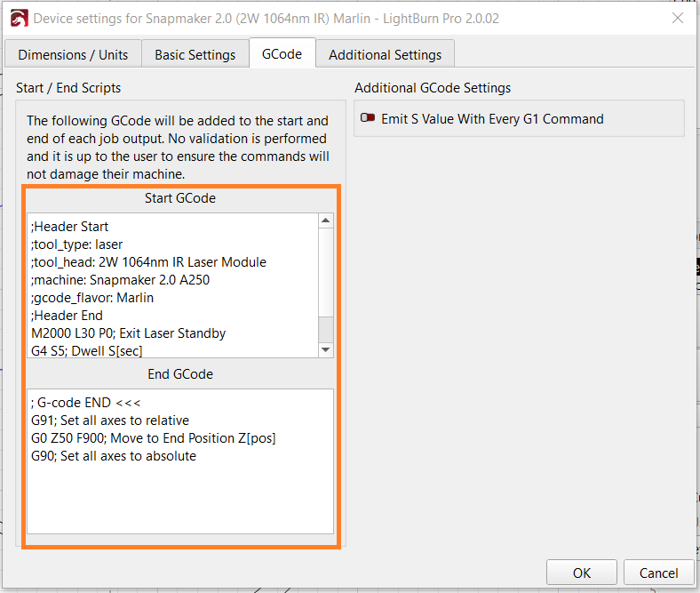Select the GCode tab

pyautogui.click(x=282, y=53)
